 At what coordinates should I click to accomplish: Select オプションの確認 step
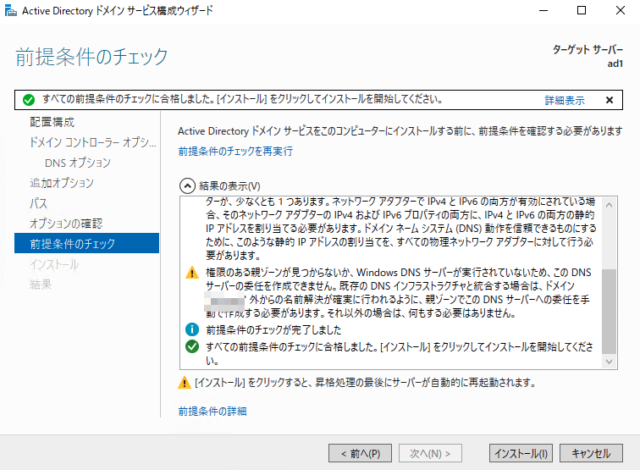[x=66, y=224]
